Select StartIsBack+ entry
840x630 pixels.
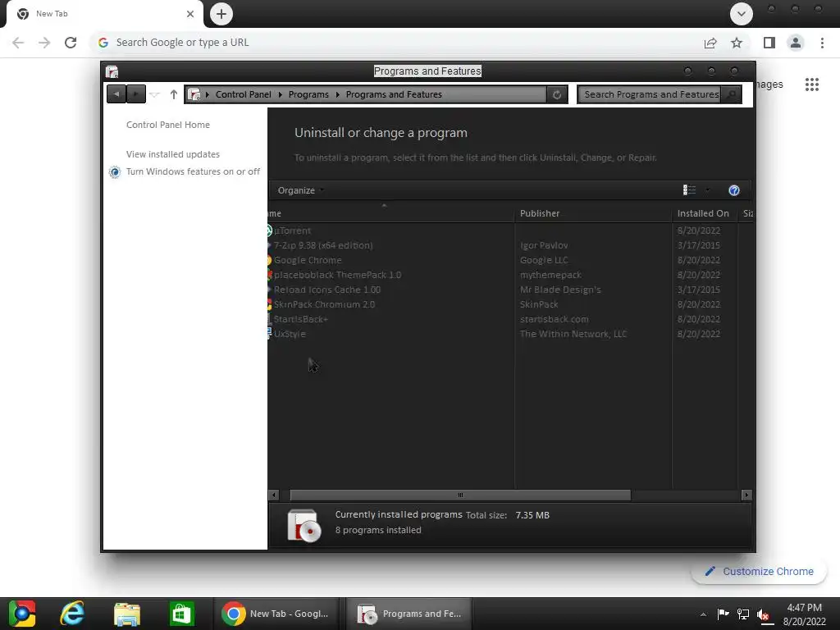(300, 319)
